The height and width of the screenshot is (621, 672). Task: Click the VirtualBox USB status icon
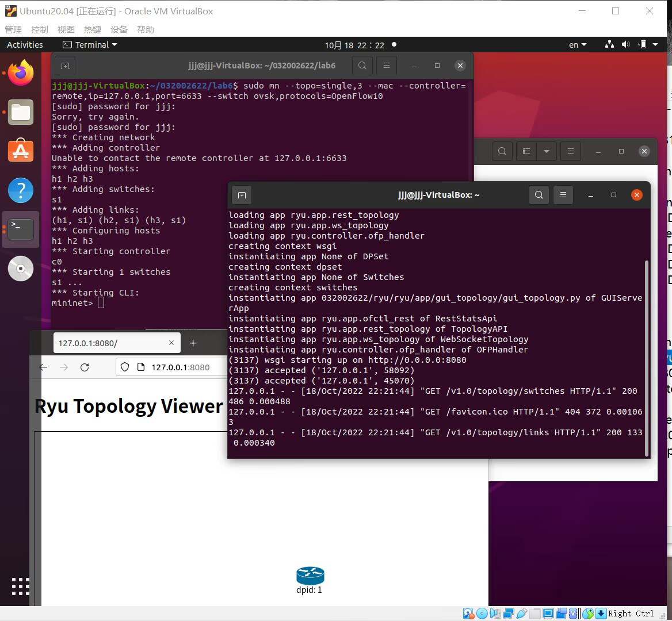(522, 614)
